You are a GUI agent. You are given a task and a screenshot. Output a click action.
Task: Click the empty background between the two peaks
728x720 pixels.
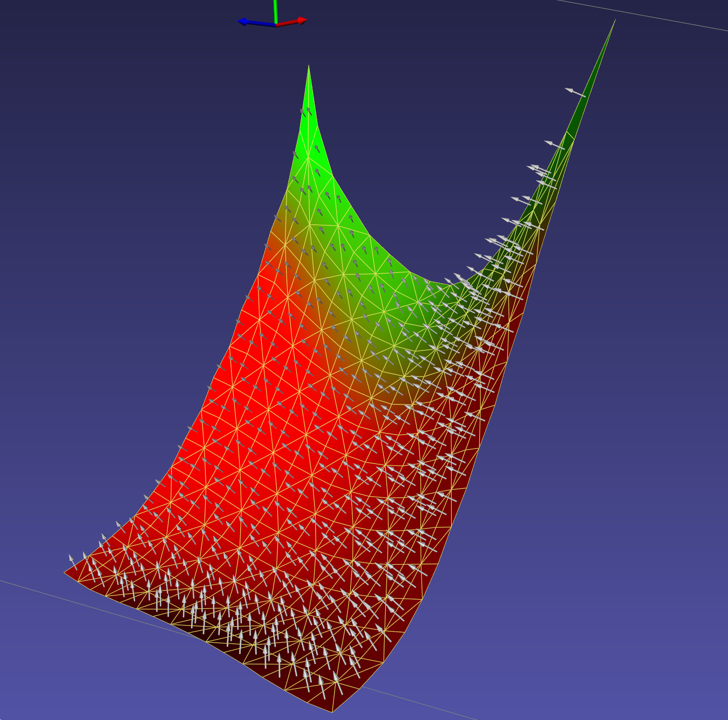click(x=459, y=162)
